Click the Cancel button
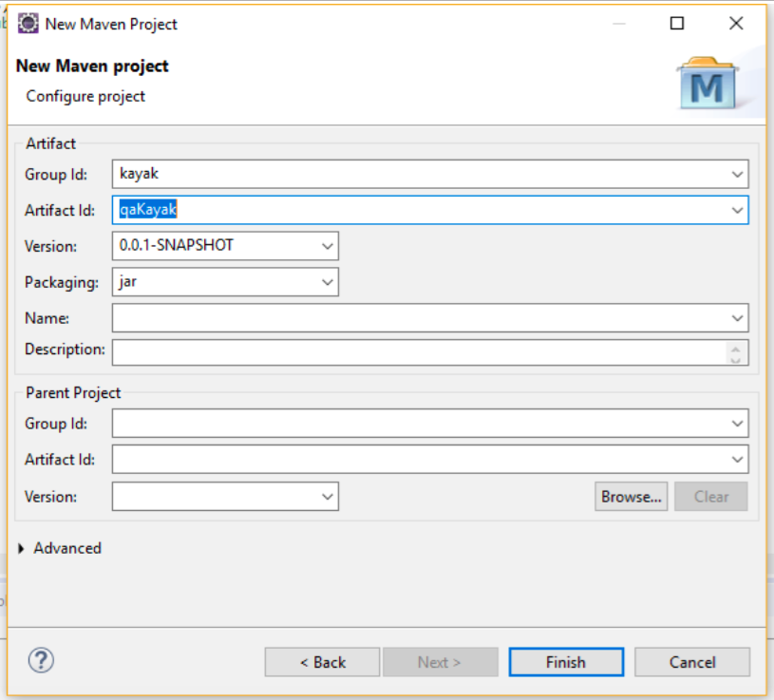Image resolution: width=774 pixels, height=700 pixels. coord(692,662)
